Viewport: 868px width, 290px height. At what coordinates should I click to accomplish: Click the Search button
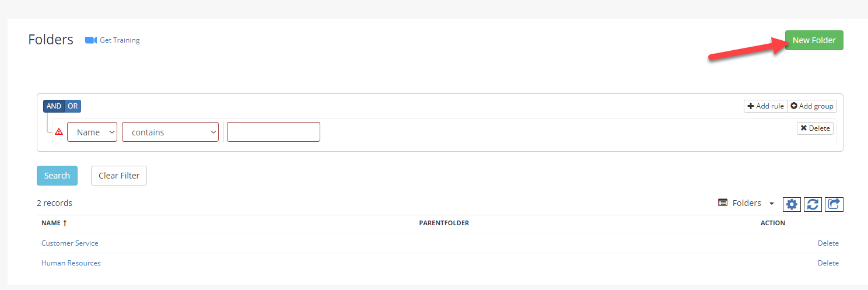tap(57, 176)
